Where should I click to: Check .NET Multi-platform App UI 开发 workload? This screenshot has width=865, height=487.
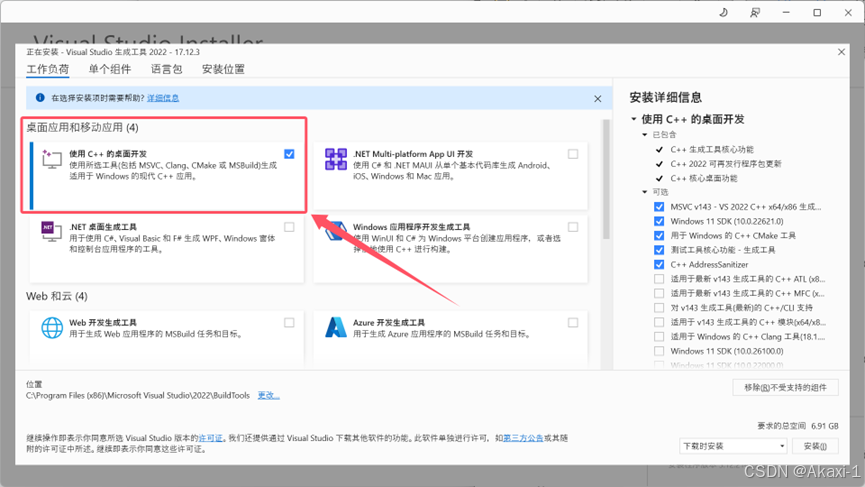(x=573, y=154)
